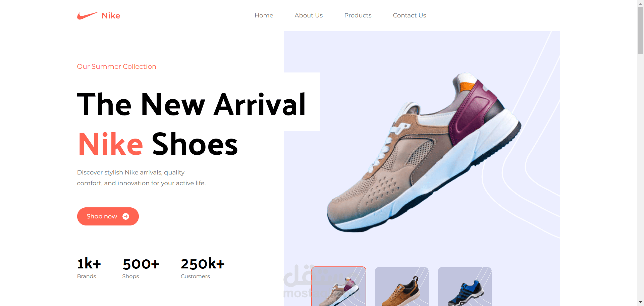Click the 250k+ Customers statistic

click(x=203, y=268)
